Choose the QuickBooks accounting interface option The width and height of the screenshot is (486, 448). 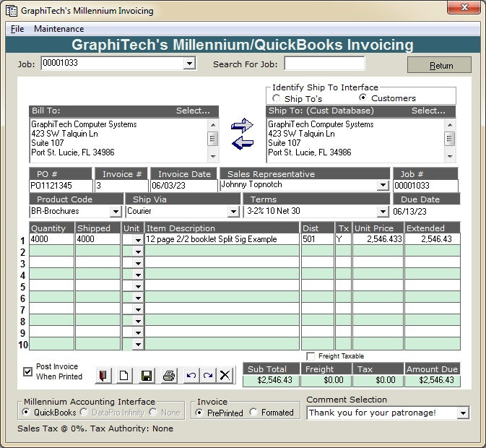[x=26, y=412]
